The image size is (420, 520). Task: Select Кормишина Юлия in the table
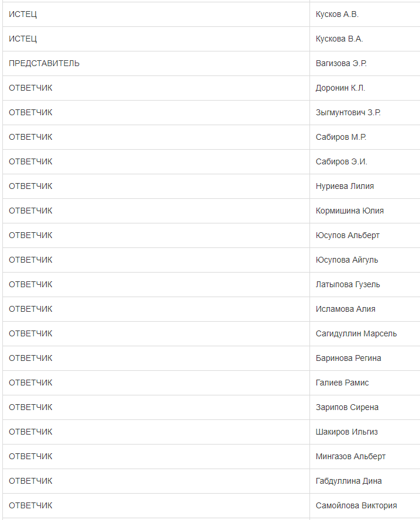(350, 211)
